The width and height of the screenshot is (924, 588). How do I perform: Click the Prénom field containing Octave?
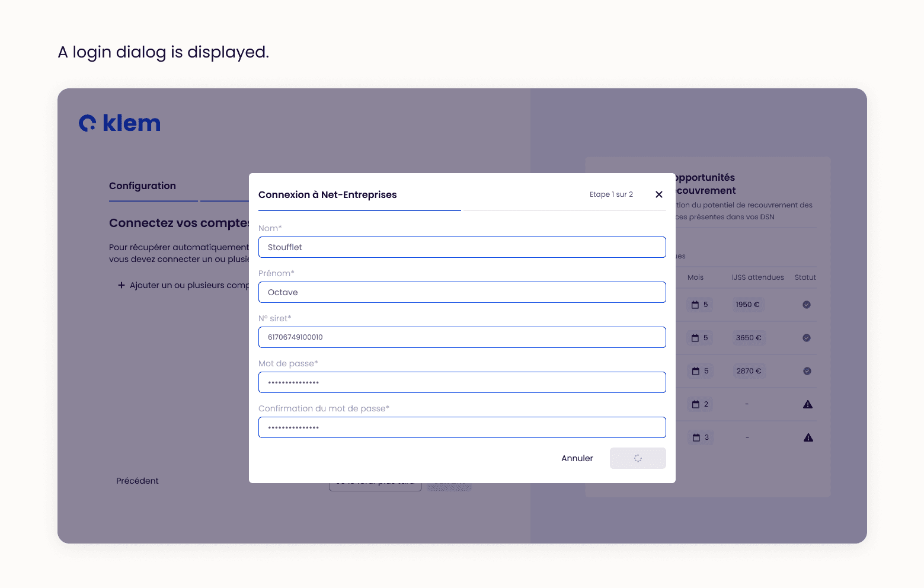click(462, 292)
